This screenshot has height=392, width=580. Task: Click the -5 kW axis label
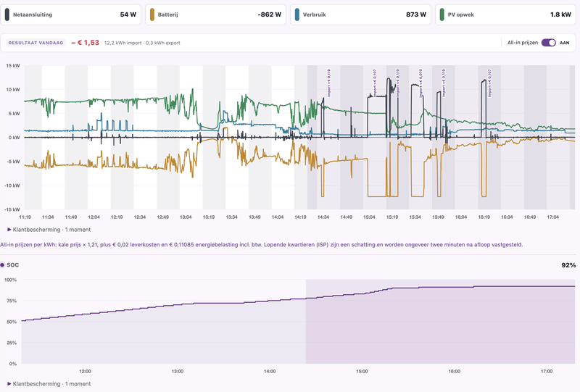(13, 162)
